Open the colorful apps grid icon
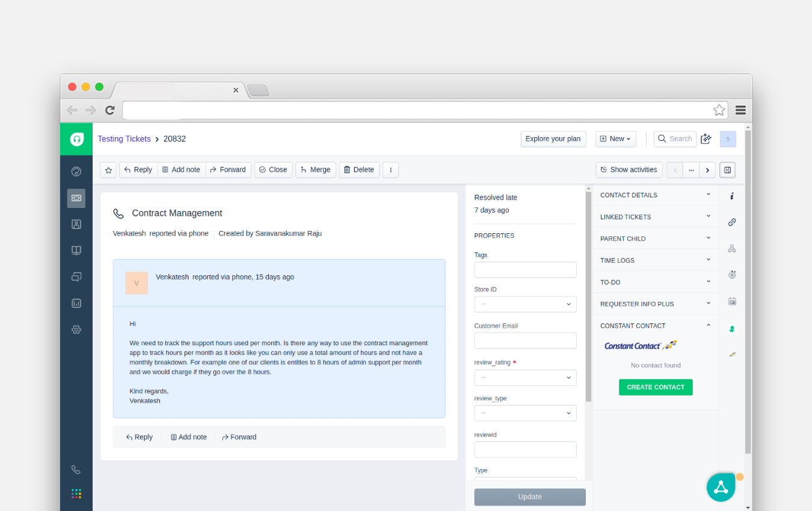Image resolution: width=812 pixels, height=511 pixels. [x=76, y=494]
